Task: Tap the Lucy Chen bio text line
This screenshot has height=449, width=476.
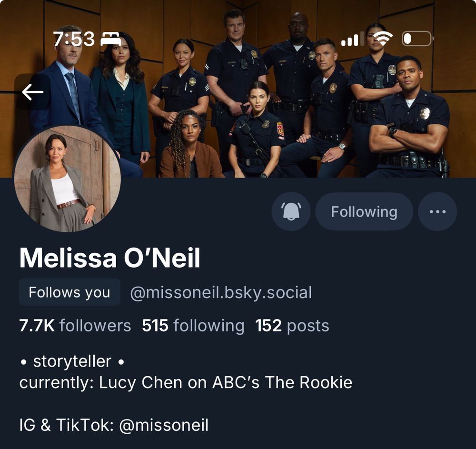Action: click(186, 382)
